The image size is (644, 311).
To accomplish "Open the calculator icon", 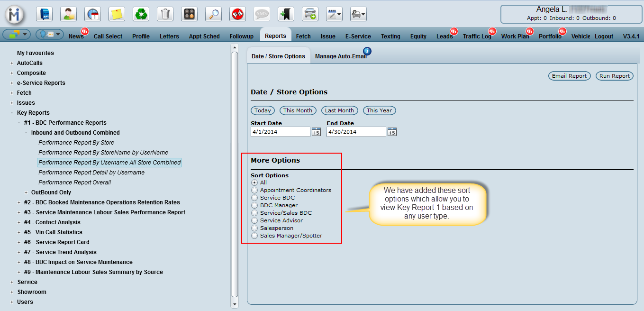I will pos(189,14).
